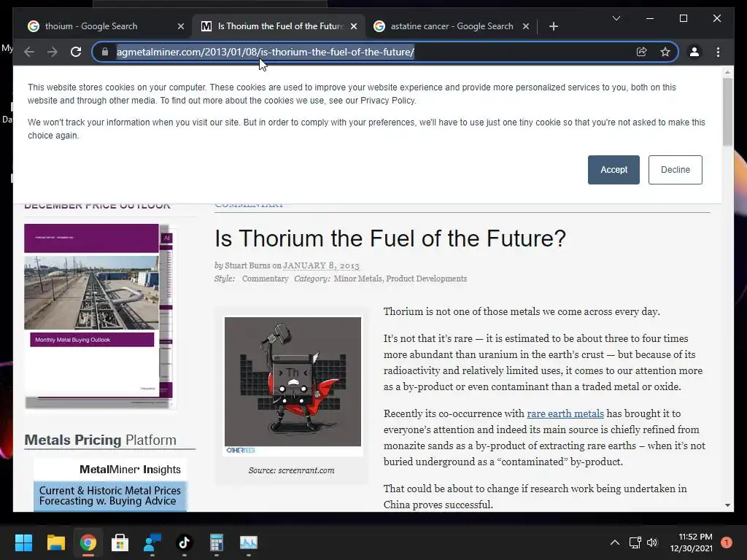Click the page scrollbar thumb
Viewport: 747px width, 560px height.
(727, 112)
